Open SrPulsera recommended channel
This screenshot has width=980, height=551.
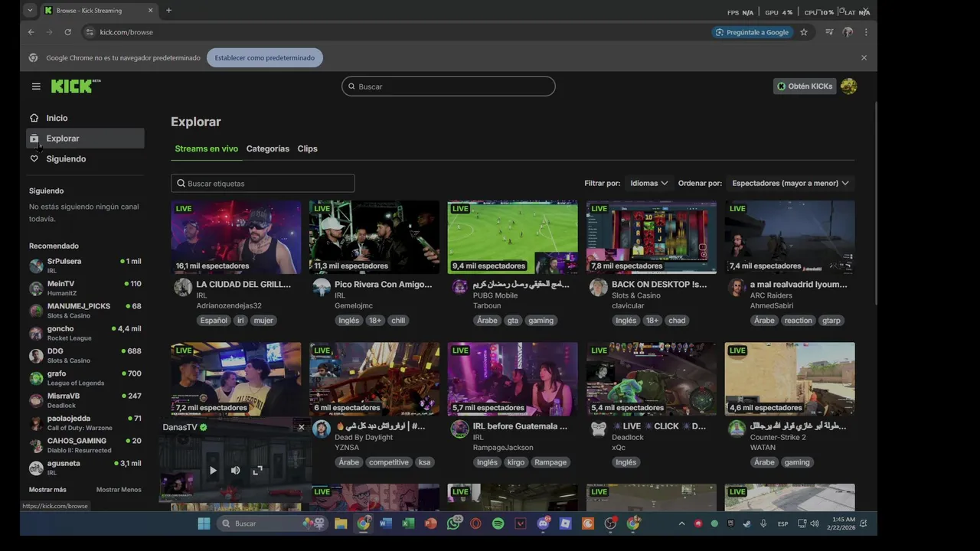[x=85, y=266]
